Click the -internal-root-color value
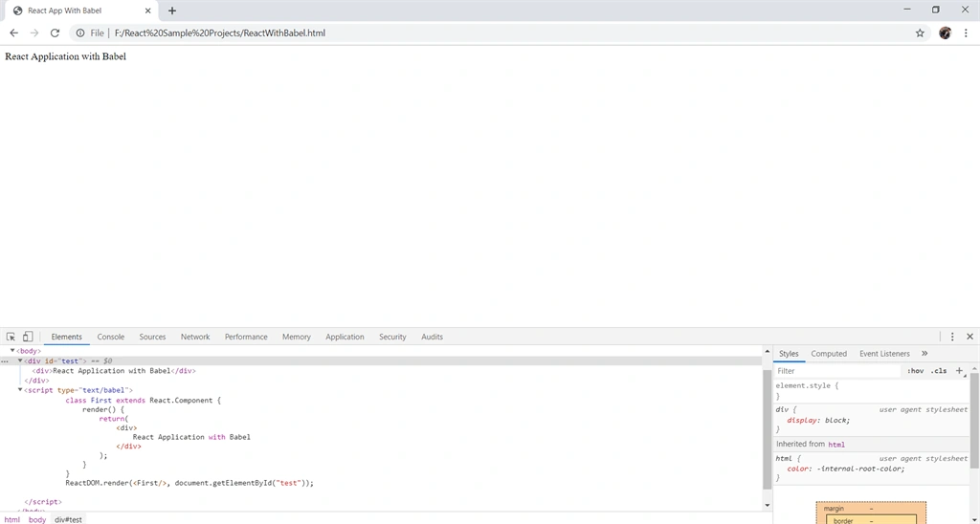This screenshot has height=524, width=980. (860, 469)
